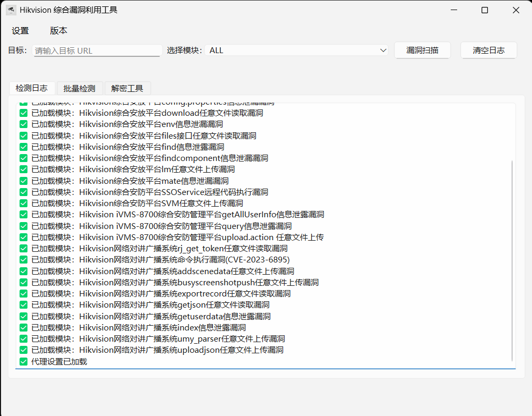The width and height of the screenshot is (532, 416).
Task: Click the check icon next to CVE-2023-6895 module
Action: pos(23,259)
